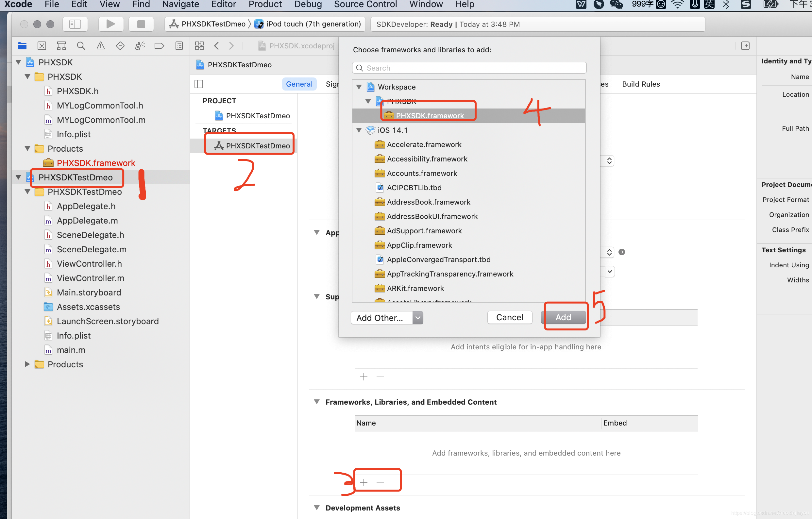
Task: Collapse the Workspace disclosure triangle
Action: pos(359,87)
